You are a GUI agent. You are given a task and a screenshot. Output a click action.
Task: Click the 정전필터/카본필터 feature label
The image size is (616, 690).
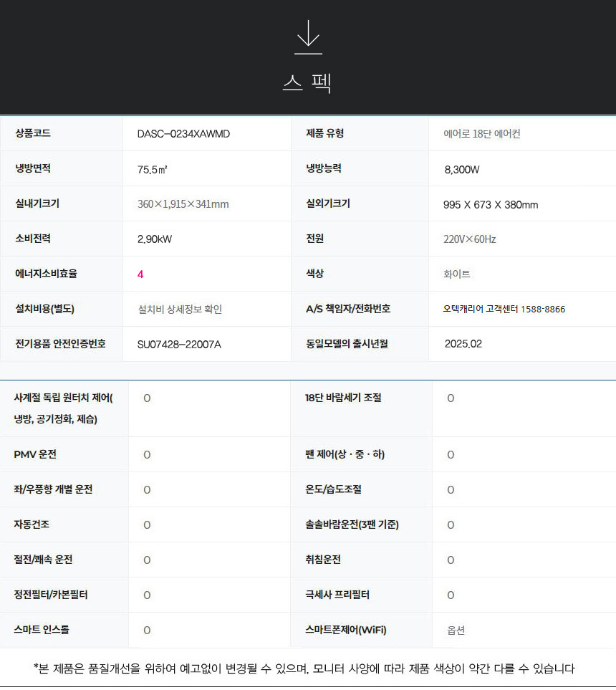pyautogui.click(x=51, y=595)
